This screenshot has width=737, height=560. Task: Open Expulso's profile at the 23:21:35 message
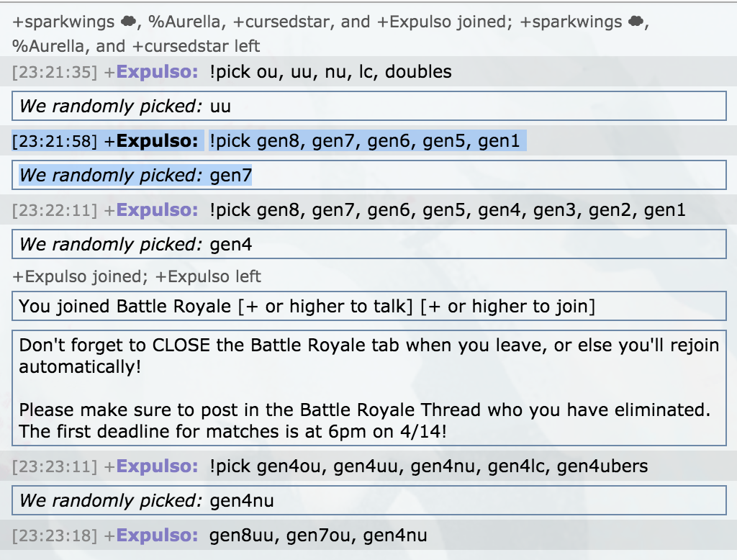pyautogui.click(x=157, y=71)
